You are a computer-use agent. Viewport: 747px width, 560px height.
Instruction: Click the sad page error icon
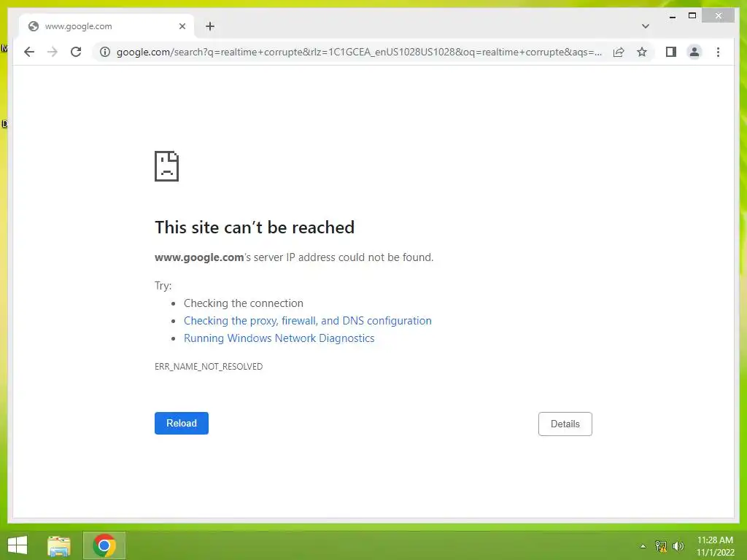pos(167,166)
